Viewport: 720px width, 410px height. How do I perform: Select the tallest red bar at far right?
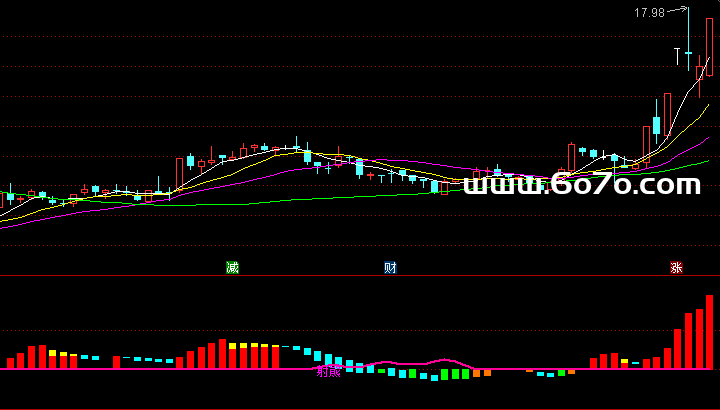click(x=710, y=332)
